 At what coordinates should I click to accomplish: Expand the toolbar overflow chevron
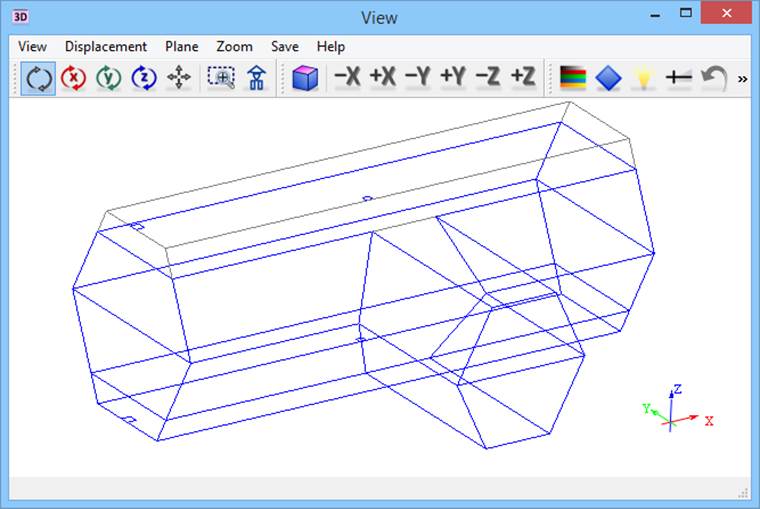742,79
